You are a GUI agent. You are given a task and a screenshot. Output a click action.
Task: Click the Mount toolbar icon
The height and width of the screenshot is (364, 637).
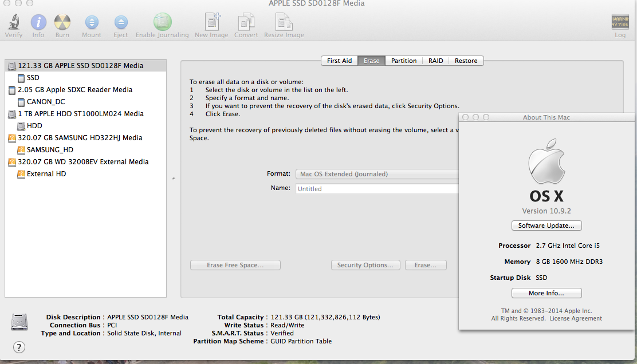(x=92, y=22)
